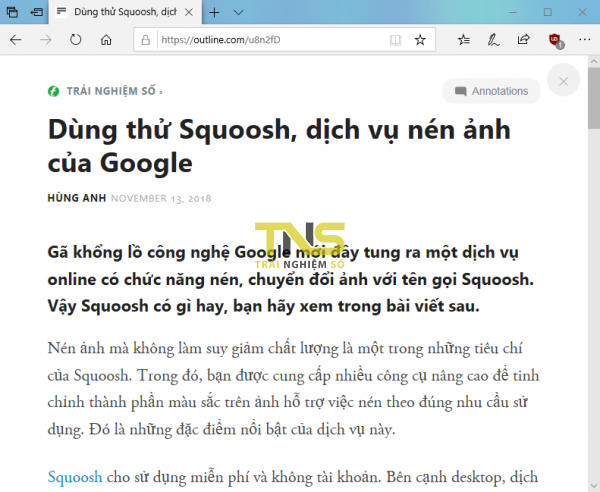Click the vertical scrollbar thumb
600x492 pixels.
(594, 98)
